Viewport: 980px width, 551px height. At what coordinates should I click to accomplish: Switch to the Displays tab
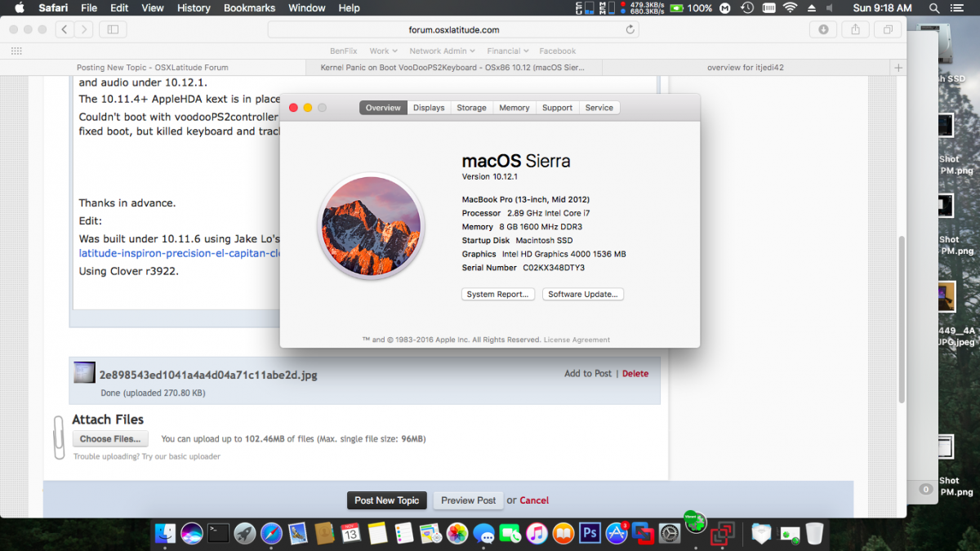pos(429,108)
